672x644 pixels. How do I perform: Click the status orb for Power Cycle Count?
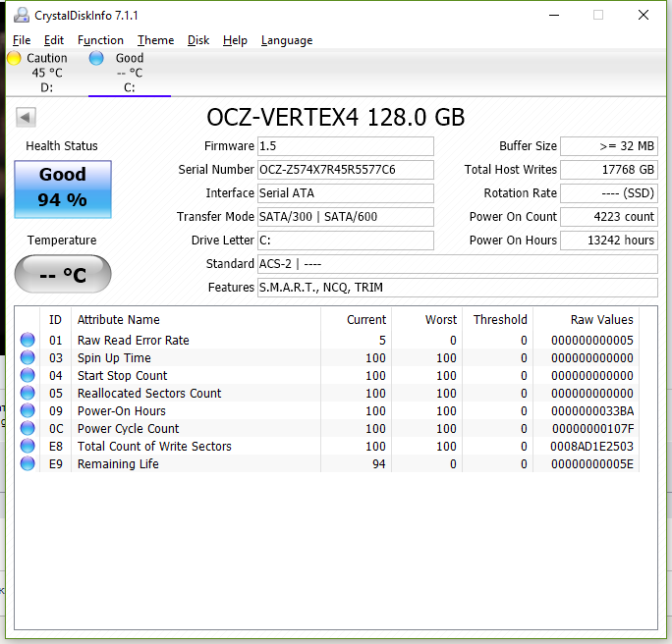click(x=28, y=428)
